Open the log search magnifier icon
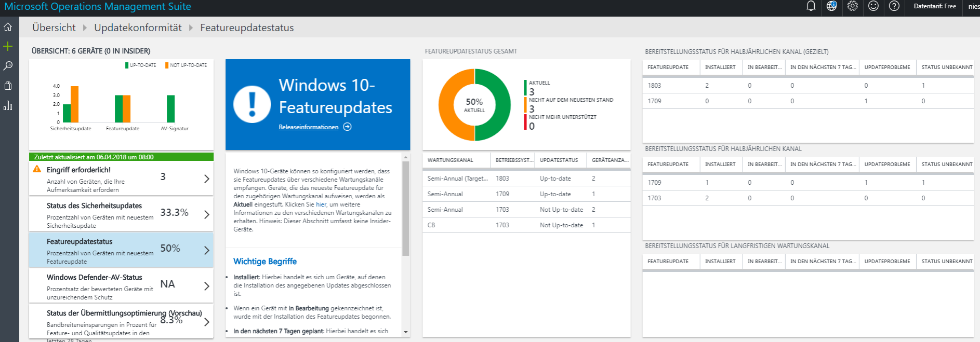The image size is (980, 342). [x=8, y=66]
